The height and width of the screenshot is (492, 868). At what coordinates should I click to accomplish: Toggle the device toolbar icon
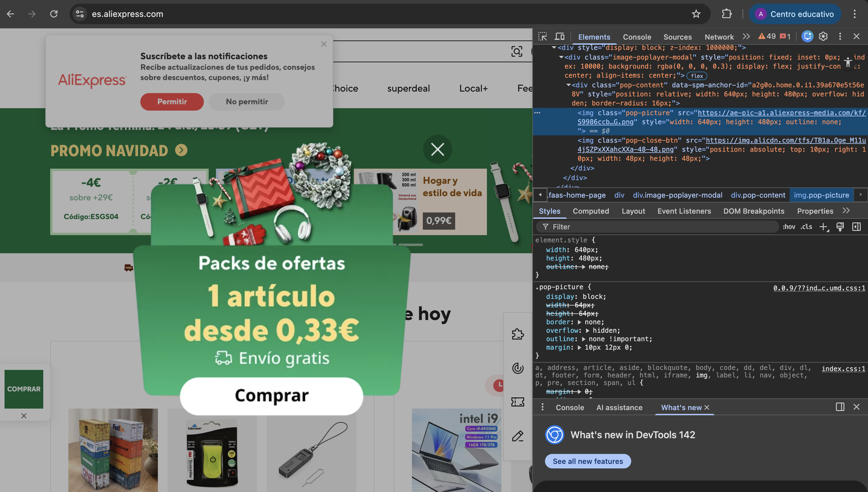point(560,37)
